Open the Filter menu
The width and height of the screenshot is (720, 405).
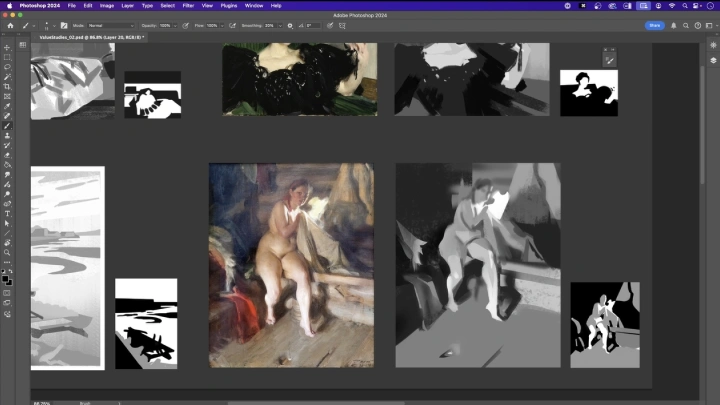(188, 5)
